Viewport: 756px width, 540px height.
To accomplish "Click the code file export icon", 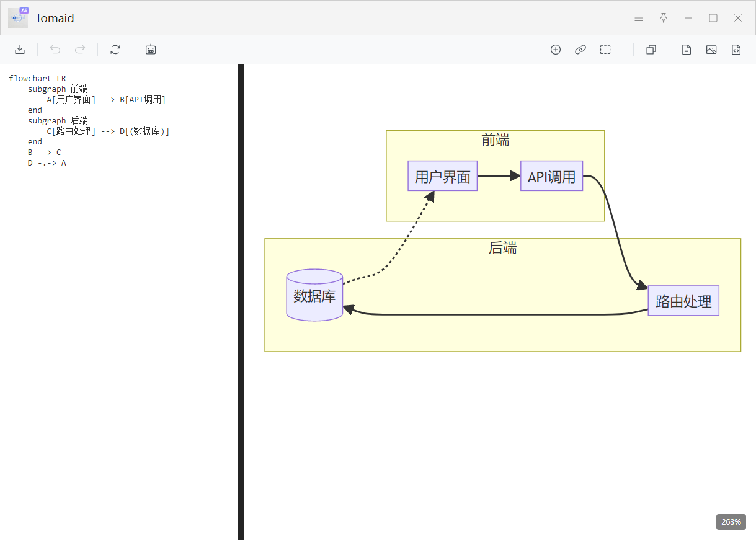I will [736, 50].
